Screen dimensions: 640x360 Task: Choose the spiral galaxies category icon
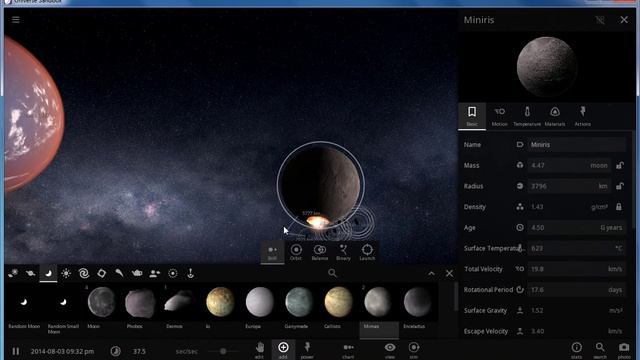click(x=84, y=273)
